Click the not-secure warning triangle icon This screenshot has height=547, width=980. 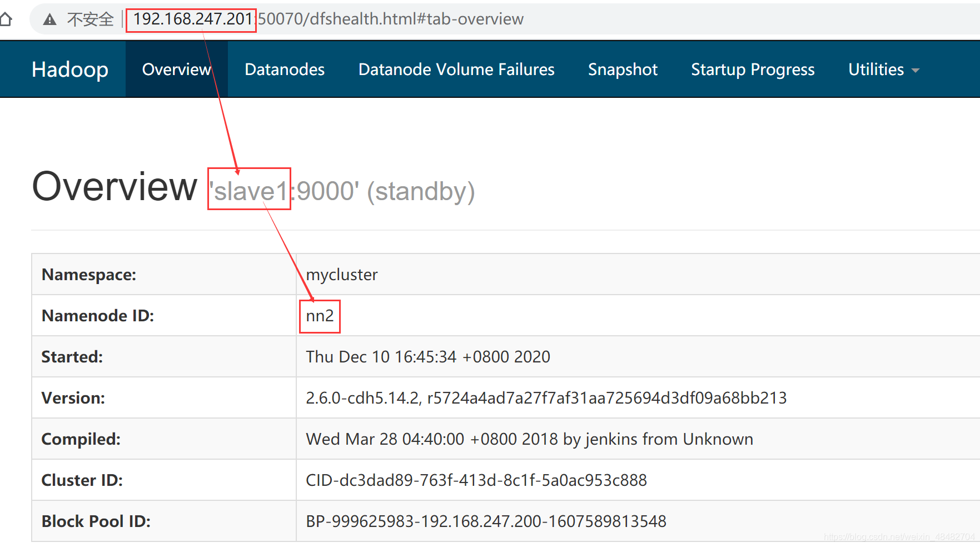click(x=50, y=19)
